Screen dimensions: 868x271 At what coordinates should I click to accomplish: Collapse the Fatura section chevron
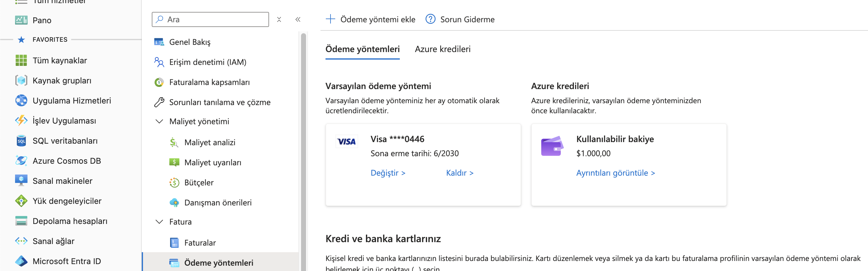click(x=159, y=222)
